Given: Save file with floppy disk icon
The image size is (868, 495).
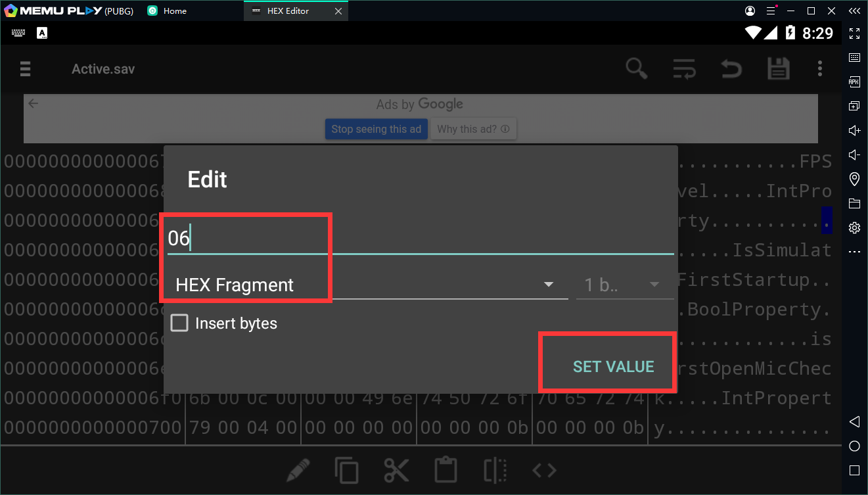Looking at the screenshot, I should pyautogui.click(x=778, y=68).
